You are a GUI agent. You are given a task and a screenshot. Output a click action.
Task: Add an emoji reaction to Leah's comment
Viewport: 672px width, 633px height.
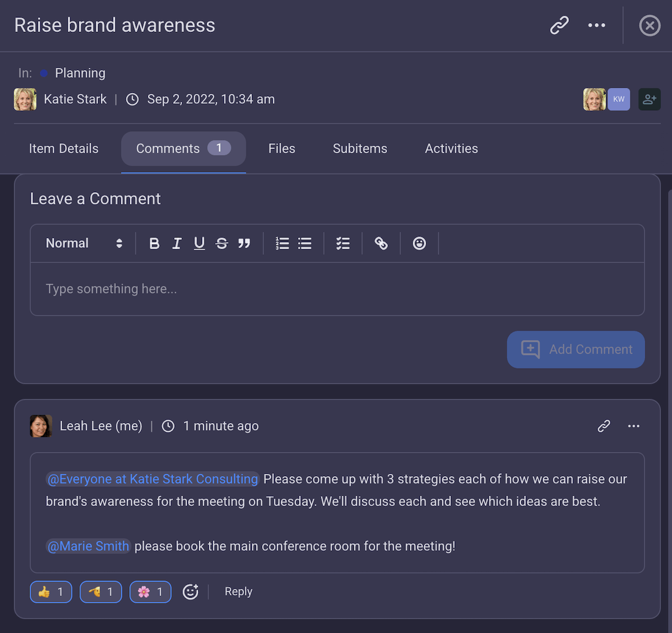click(x=190, y=592)
